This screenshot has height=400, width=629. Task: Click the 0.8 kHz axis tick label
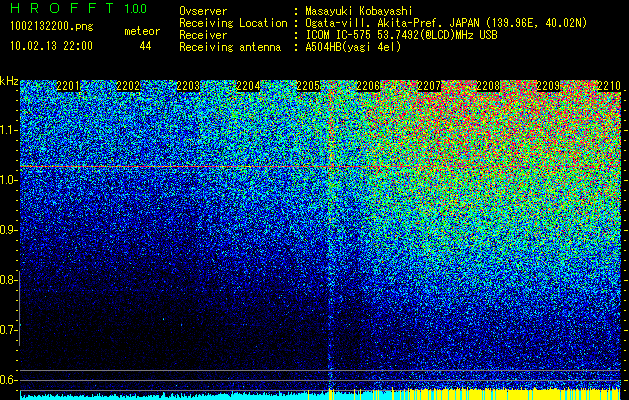click(8, 280)
